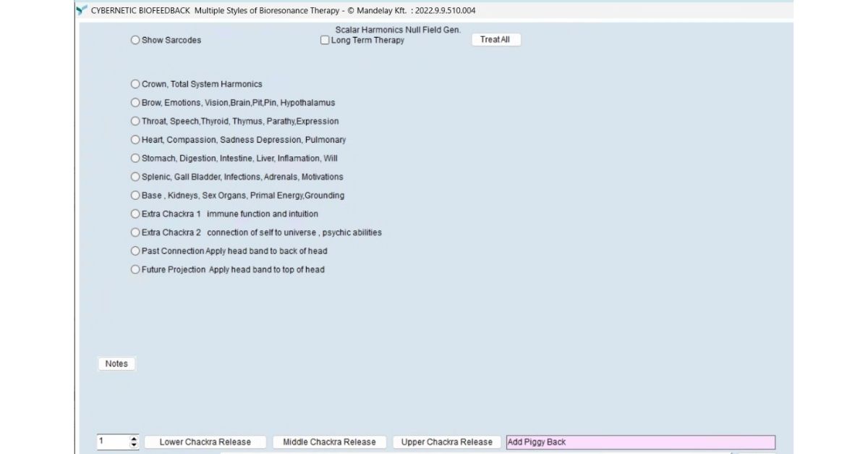Click the app logo icon in title bar
This screenshot has width=868, height=454.
(81, 10)
